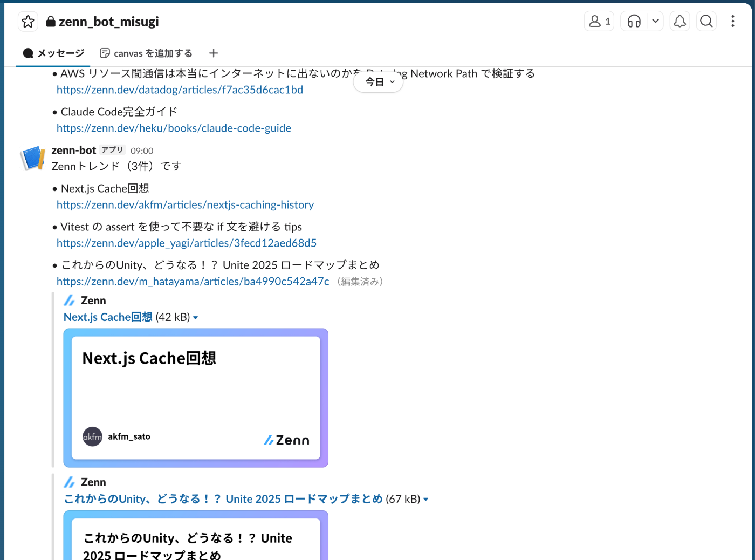Viewport: 755px width, 560px height.
Task: Switch to the メッセージ tab
Action: pyautogui.click(x=53, y=53)
